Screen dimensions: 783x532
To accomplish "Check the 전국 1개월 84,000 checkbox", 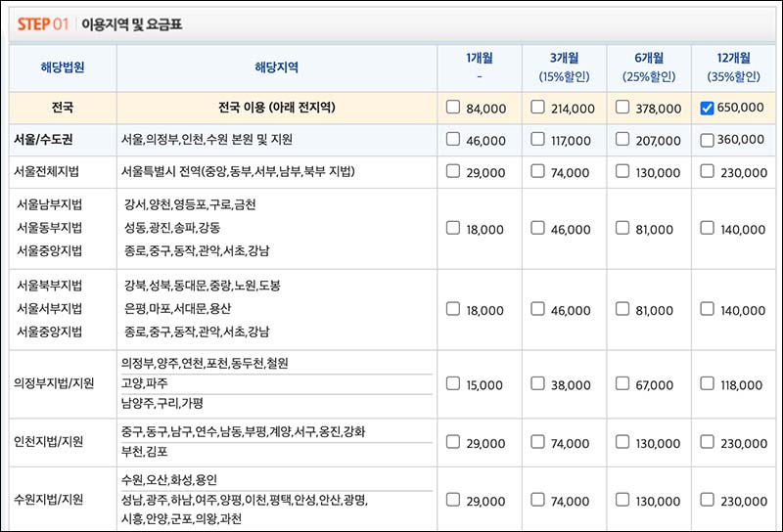I will pos(453,108).
